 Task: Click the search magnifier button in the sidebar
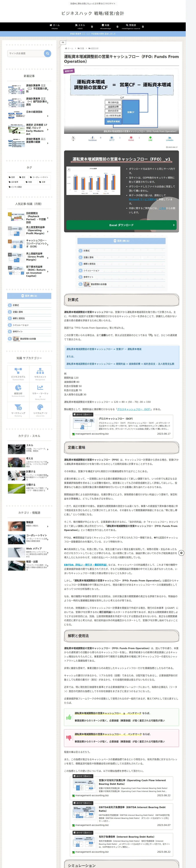click(47, 53)
